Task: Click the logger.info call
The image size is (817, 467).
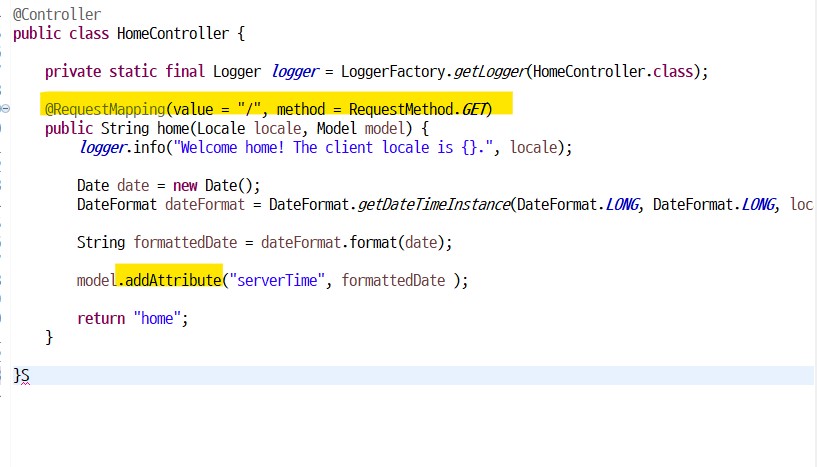Action: pos(122,148)
